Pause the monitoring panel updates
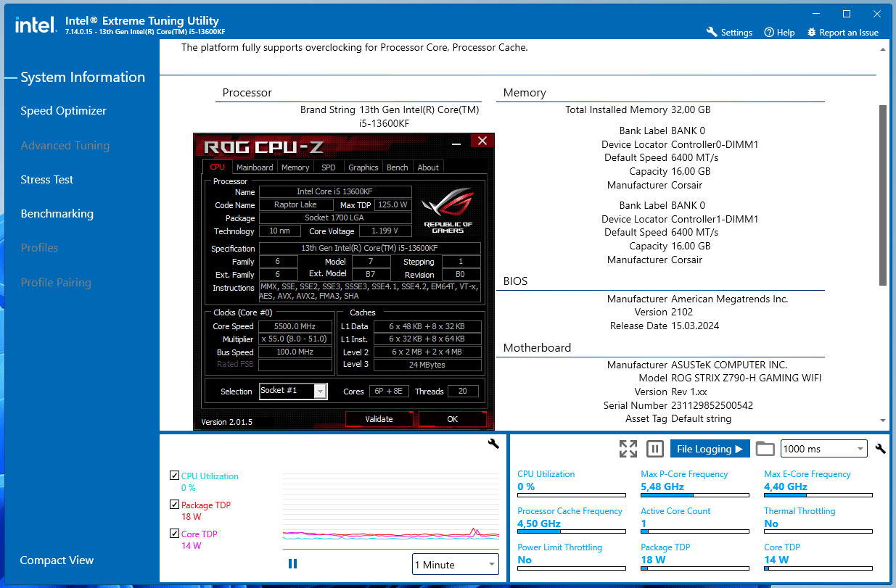The image size is (896, 588). (x=655, y=449)
